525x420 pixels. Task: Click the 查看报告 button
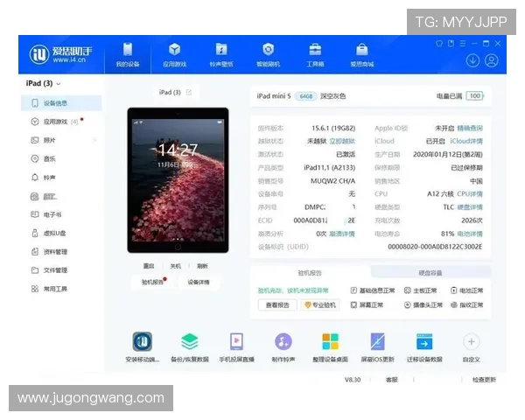(x=277, y=305)
